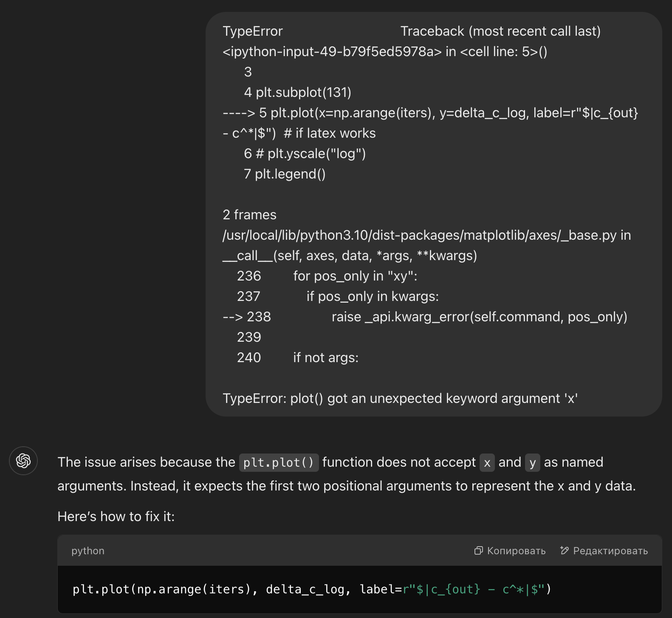The height and width of the screenshot is (618, 672).
Task: Click the plt.subplot(131) traceback line
Action: click(303, 93)
